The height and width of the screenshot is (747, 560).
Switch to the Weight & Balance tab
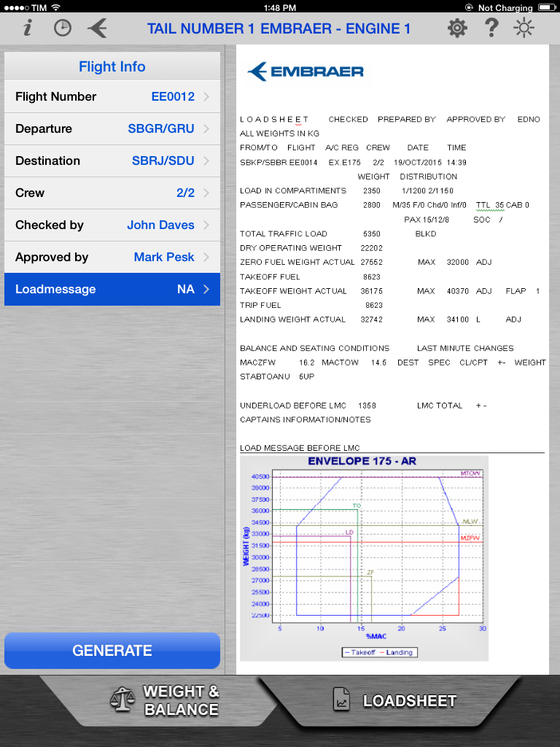click(158, 700)
